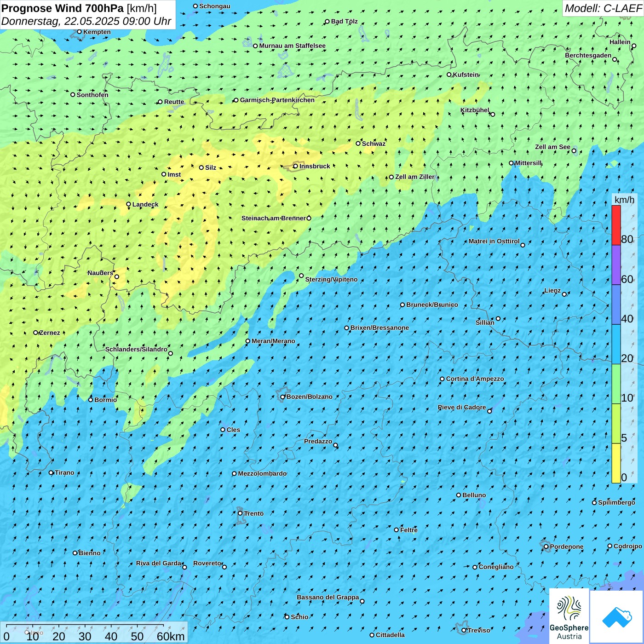Click the 'Pordenone' place label
Viewport: 644px width, 644px height.
[567, 546]
